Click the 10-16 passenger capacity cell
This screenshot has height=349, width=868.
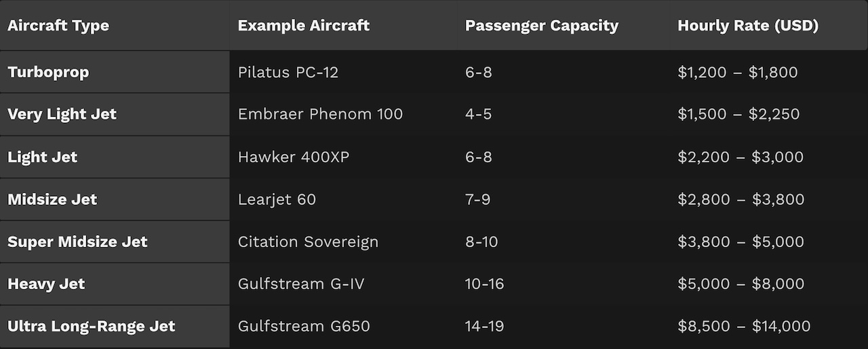click(484, 284)
